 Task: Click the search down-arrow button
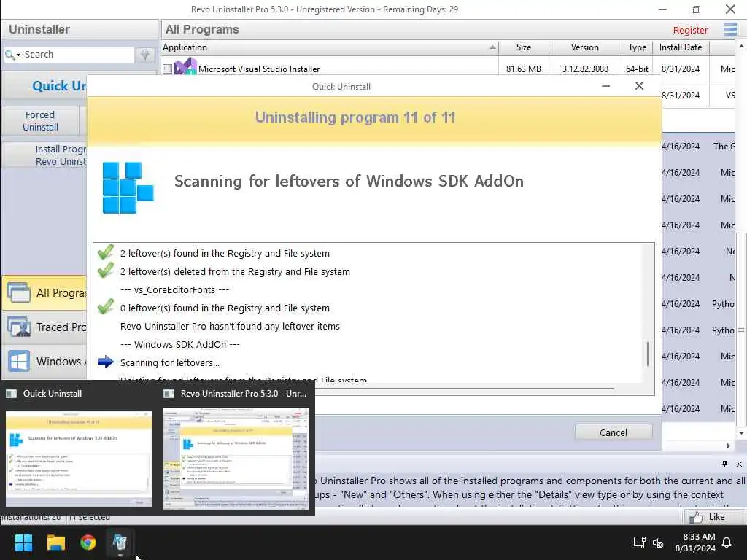(x=145, y=55)
